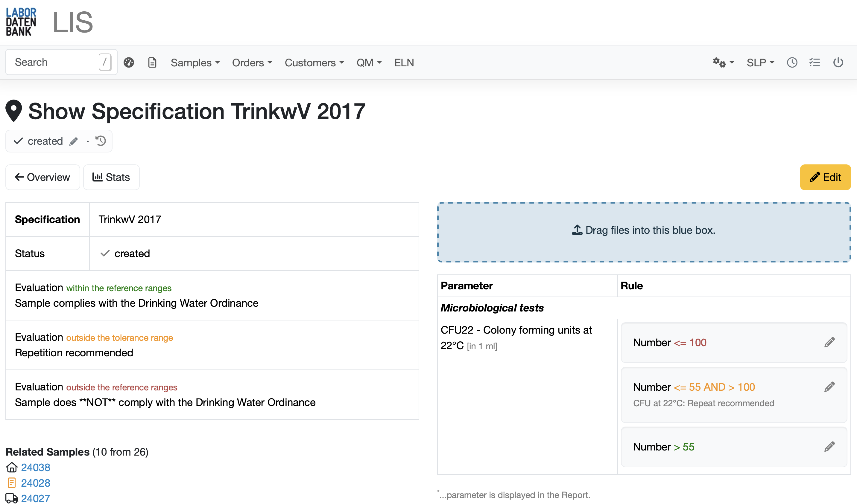Open the settings gears dropdown

pyautogui.click(x=723, y=62)
